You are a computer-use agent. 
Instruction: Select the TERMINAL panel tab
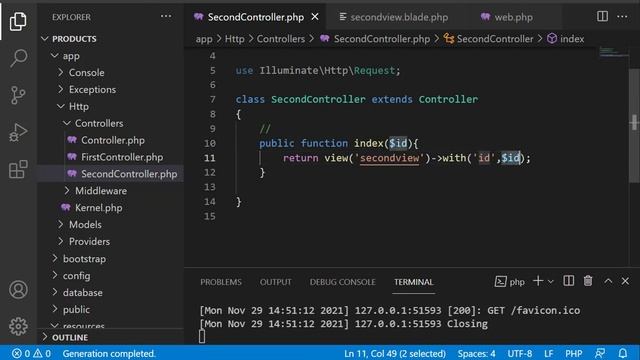[413, 282]
